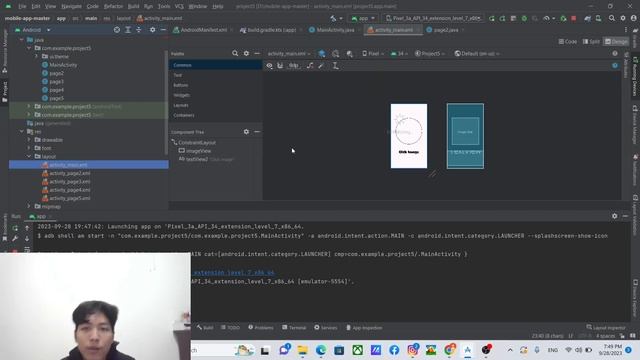Screen dimensions: 640x360
Task: Collapse the res folder
Action: [22, 131]
